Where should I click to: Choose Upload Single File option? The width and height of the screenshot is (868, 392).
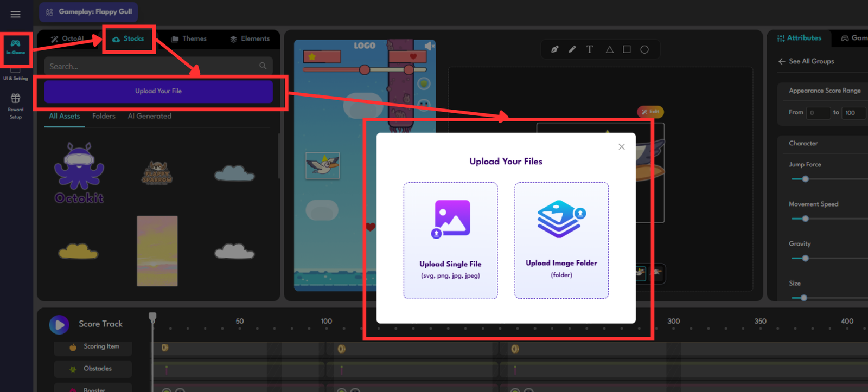click(450, 240)
